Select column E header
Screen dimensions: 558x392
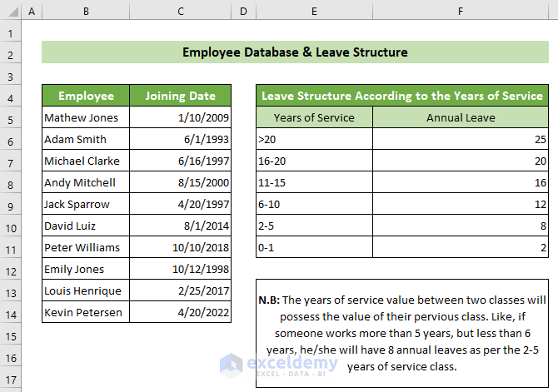(x=313, y=12)
